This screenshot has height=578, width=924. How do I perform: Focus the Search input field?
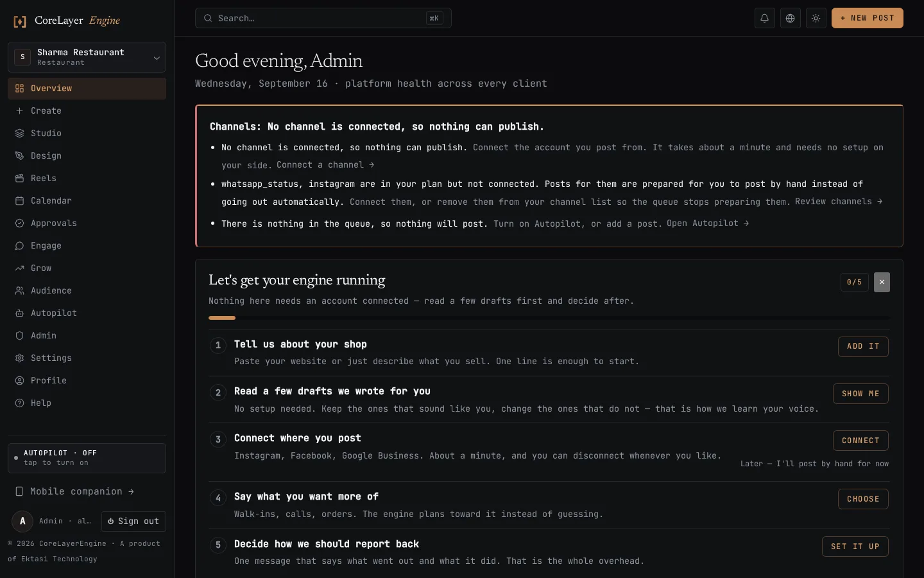323,18
